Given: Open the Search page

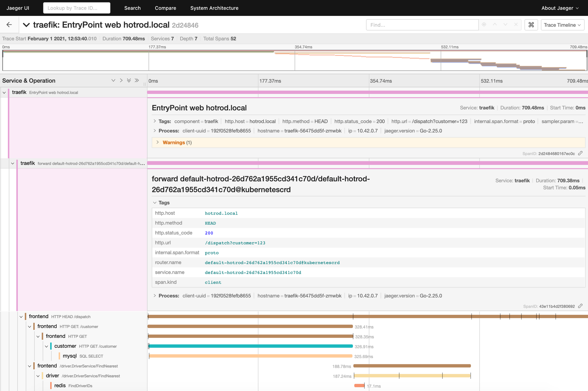Looking at the screenshot, I should [132, 8].
